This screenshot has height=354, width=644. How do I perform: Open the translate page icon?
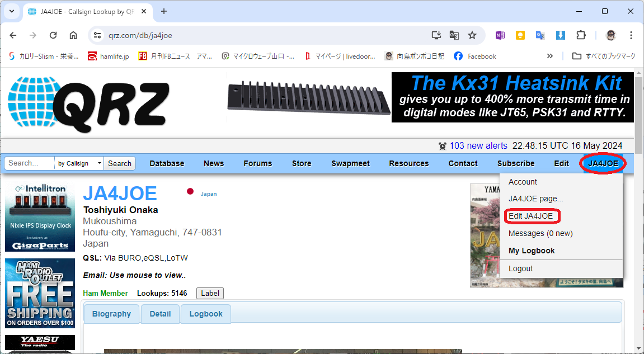click(454, 35)
